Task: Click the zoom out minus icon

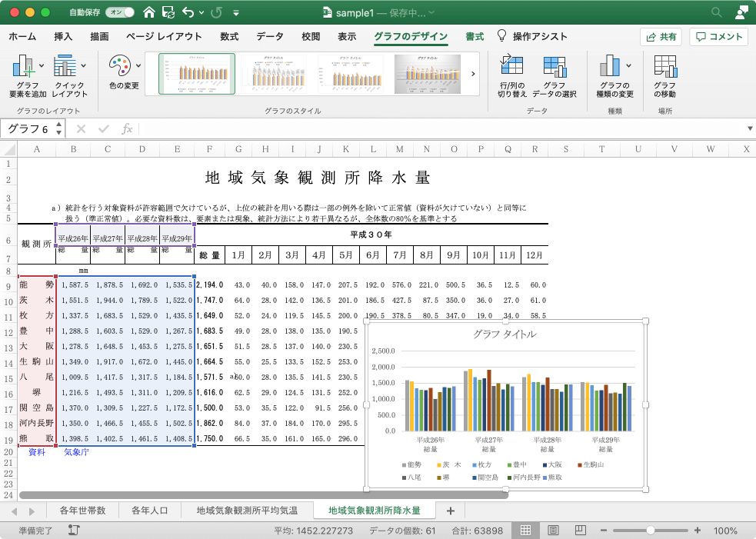Action: tap(603, 531)
